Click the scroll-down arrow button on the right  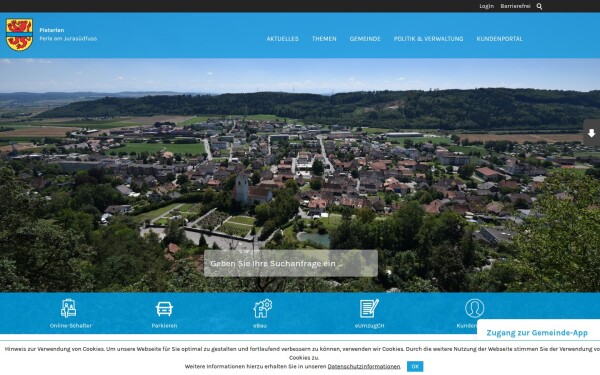[x=592, y=133]
